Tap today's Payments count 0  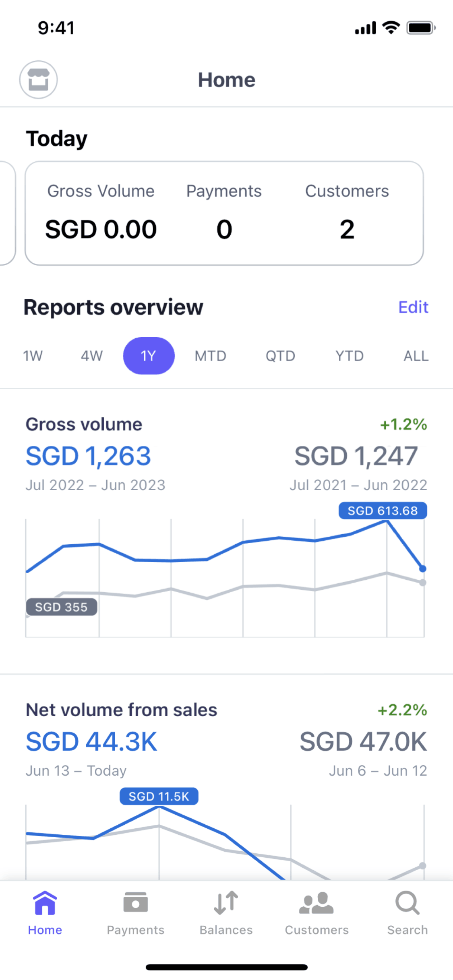(x=224, y=229)
